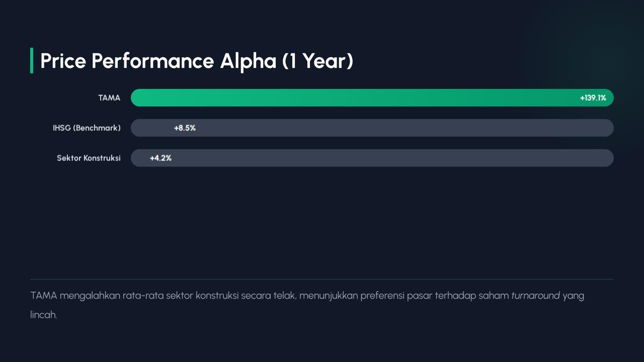Click the IHSG (Benchmark) row label
The height and width of the screenshot is (362, 644).
pyautogui.click(x=87, y=128)
